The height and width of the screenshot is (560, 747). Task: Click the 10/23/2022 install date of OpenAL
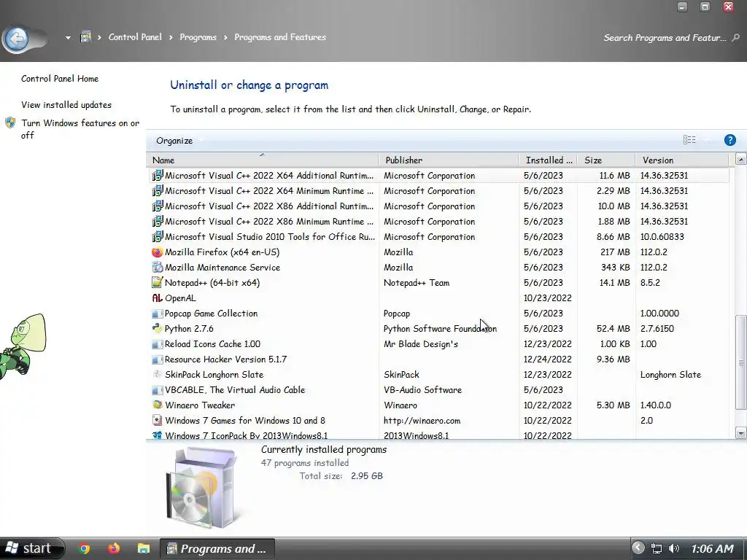(x=547, y=298)
